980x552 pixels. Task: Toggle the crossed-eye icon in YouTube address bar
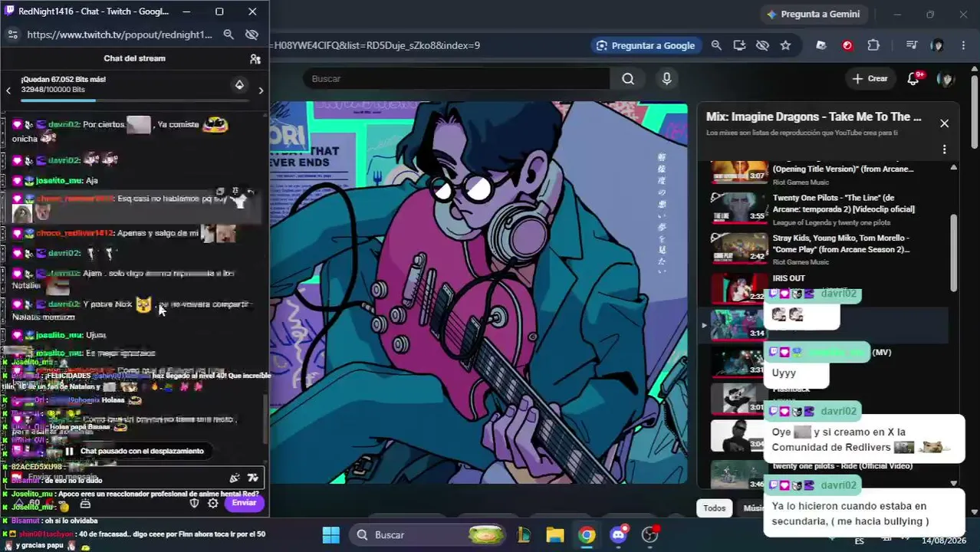(762, 45)
